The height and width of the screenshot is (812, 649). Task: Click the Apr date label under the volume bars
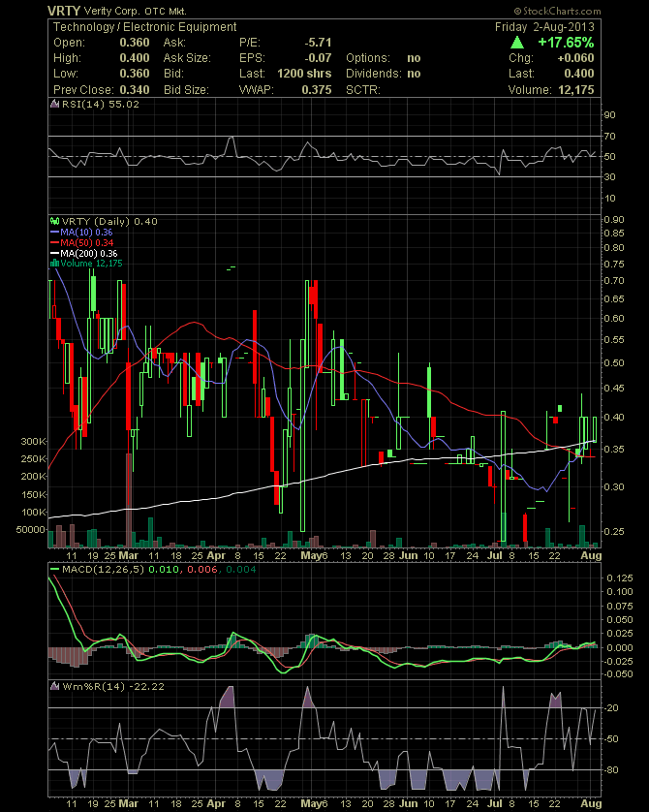tap(216, 555)
